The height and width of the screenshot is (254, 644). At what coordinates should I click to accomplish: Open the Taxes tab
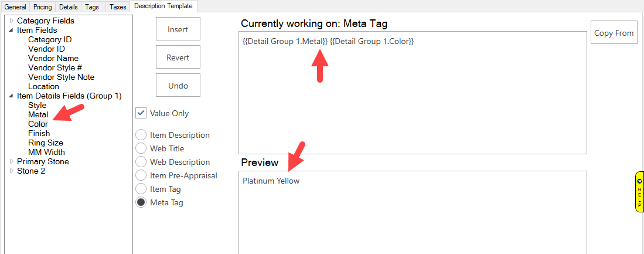[x=118, y=7]
